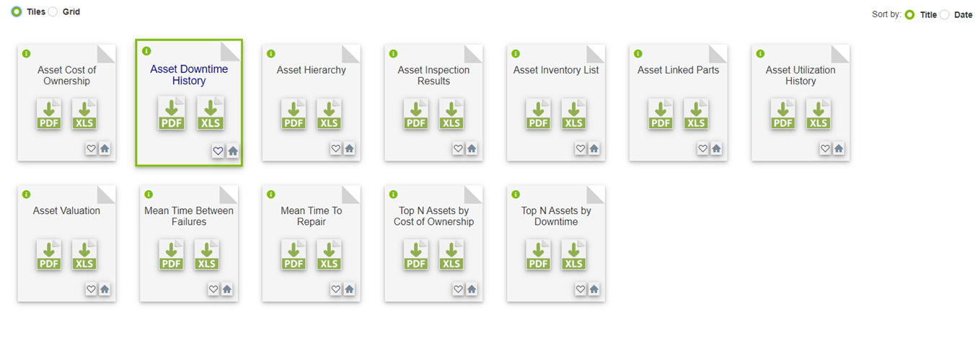The height and width of the screenshot is (356, 980).
Task: Favorite the Asset Inventory List report
Action: [x=580, y=148]
